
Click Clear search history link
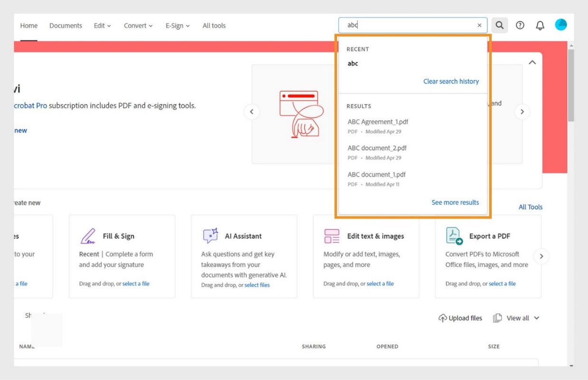coord(451,81)
